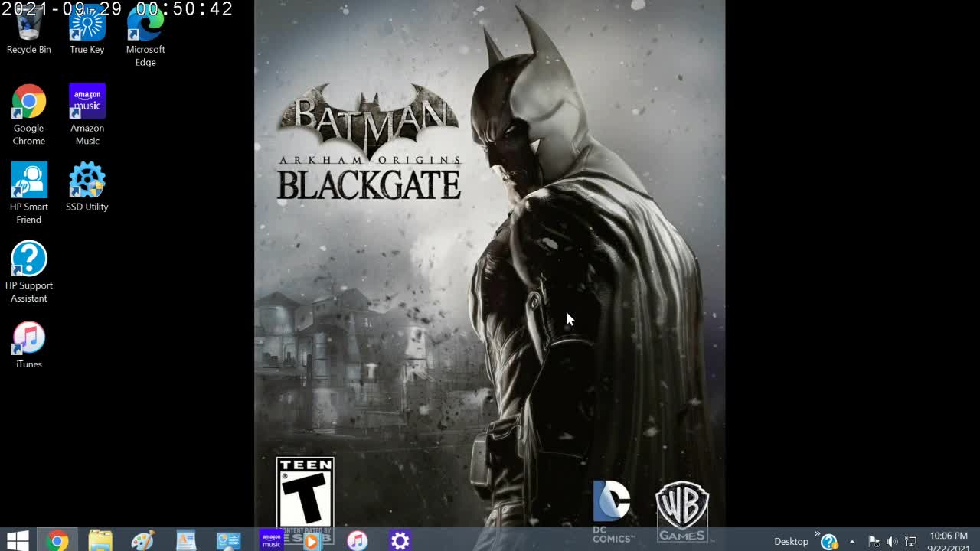Launch the True Key desktop shortcut
The height and width of the screenshot is (551, 980).
tap(87, 31)
